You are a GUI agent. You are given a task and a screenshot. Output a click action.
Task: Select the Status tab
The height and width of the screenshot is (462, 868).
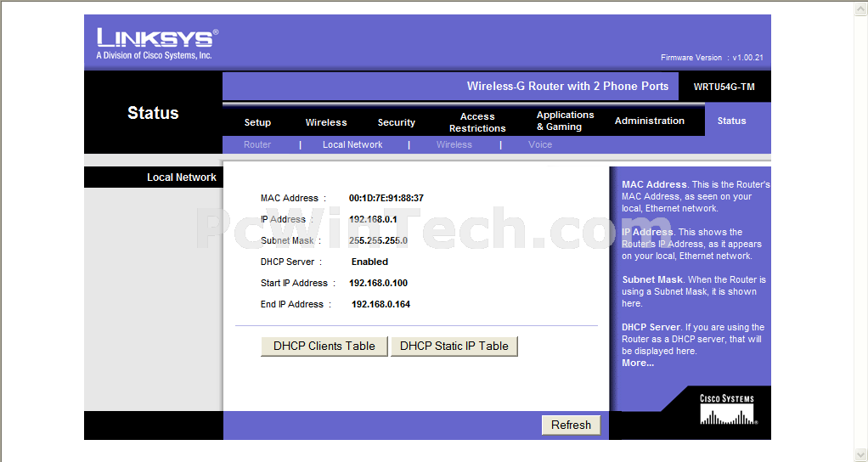click(731, 121)
